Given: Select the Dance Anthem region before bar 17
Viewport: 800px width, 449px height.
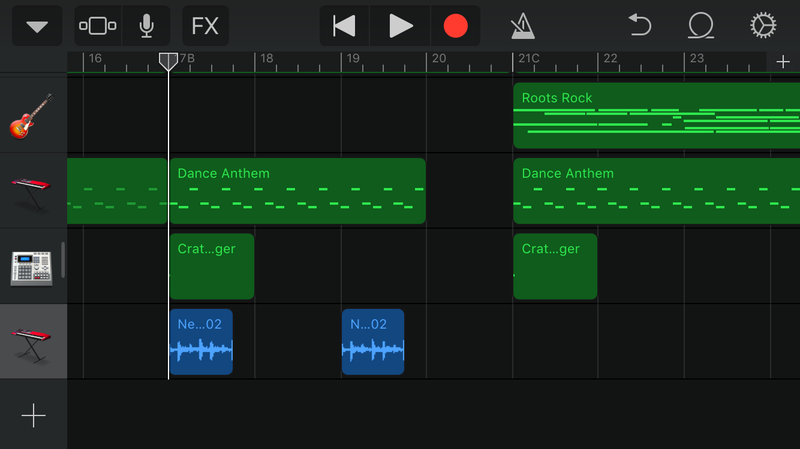Looking at the screenshot, I should (117, 191).
